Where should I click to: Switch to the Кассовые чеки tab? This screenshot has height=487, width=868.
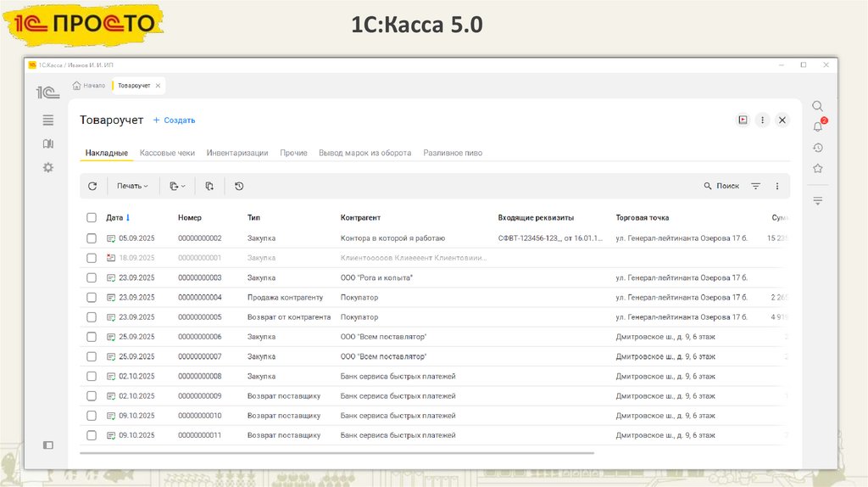167,153
